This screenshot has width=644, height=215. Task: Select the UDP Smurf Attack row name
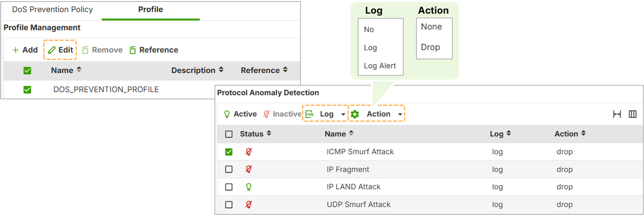pyautogui.click(x=358, y=205)
